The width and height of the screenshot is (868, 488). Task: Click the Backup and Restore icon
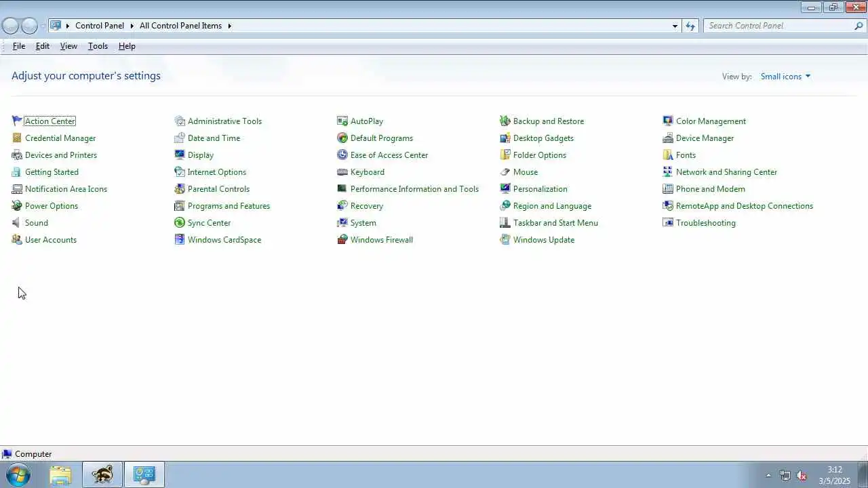click(505, 121)
